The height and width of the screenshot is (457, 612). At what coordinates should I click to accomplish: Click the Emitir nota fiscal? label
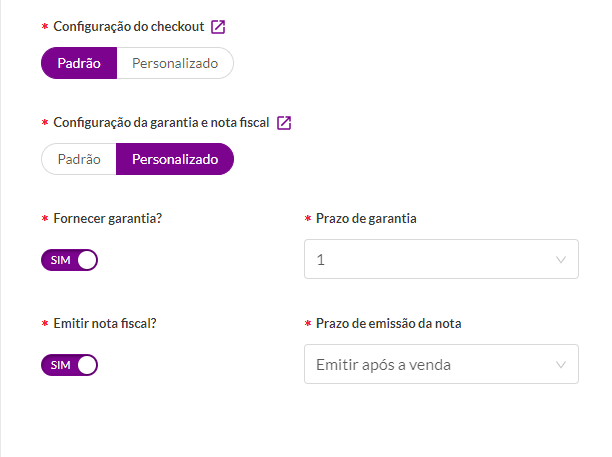point(105,324)
